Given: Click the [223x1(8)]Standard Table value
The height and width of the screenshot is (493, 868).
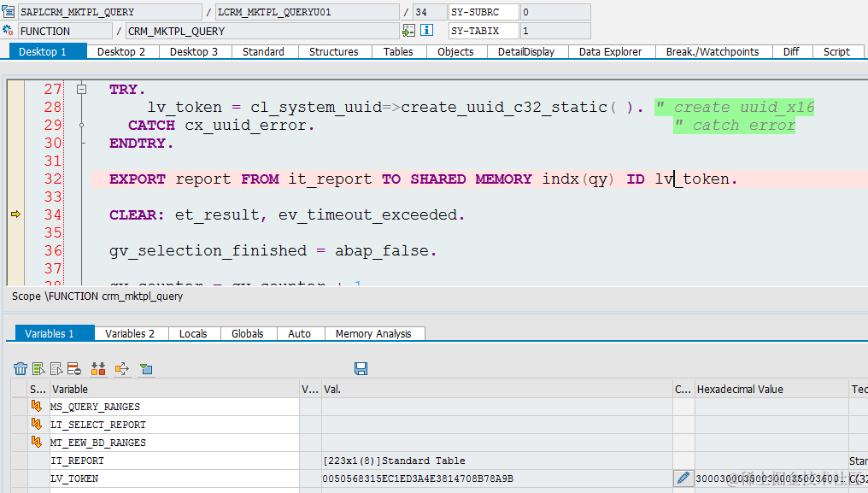Looking at the screenshot, I should tap(394, 461).
